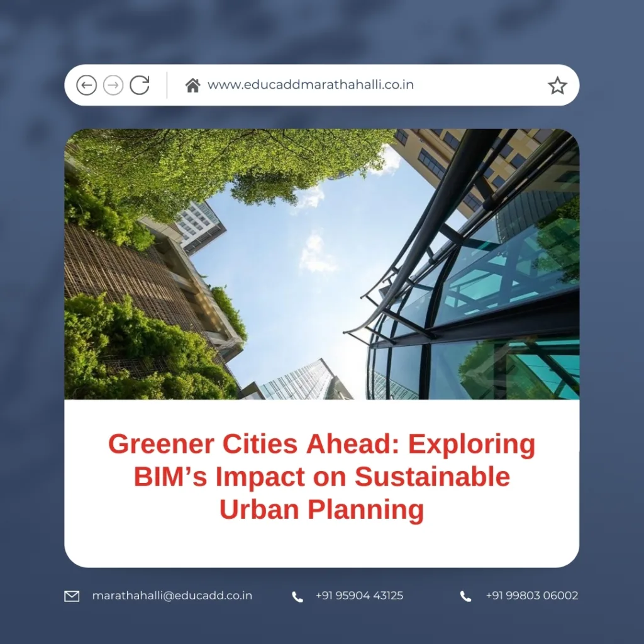Go forward using the right arrow icon
644x644 pixels.
(114, 86)
